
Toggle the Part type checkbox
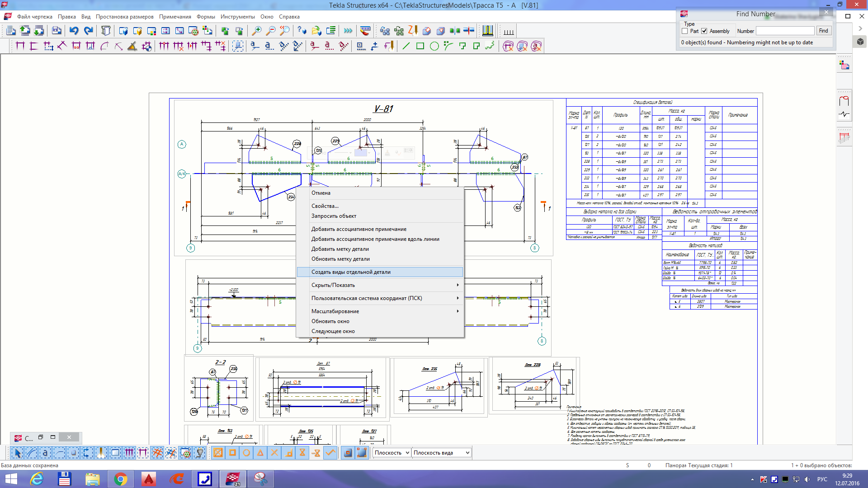click(685, 31)
